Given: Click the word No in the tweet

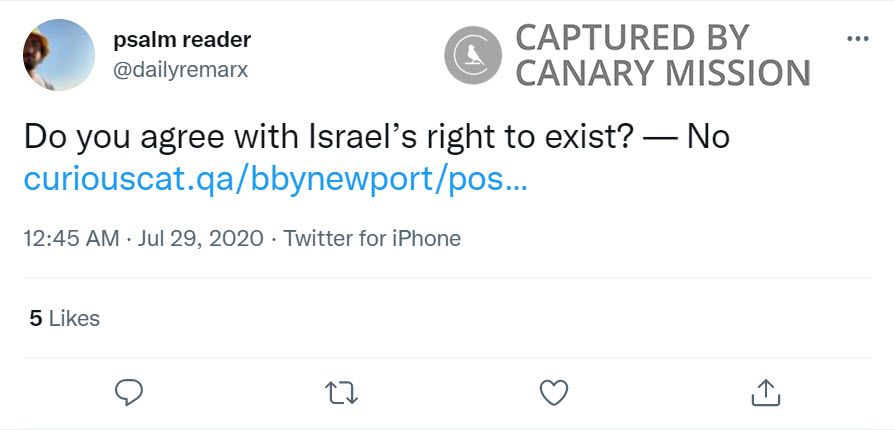Looking at the screenshot, I should (x=708, y=136).
